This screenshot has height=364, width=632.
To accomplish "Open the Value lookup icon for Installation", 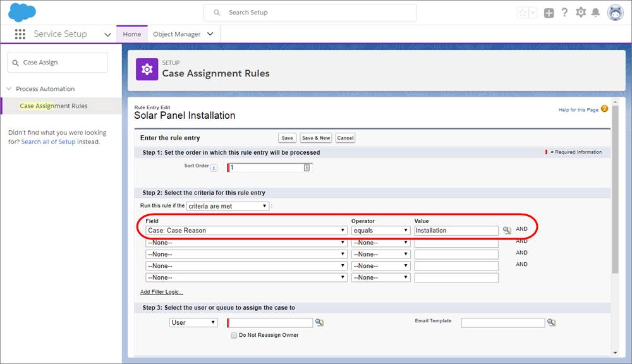I will pos(507,230).
